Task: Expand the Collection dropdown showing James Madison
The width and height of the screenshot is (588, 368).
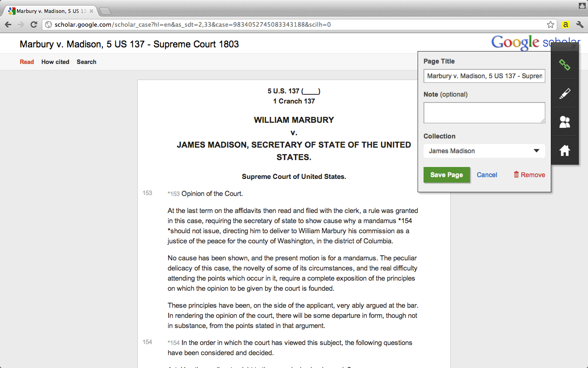Action: (484, 151)
